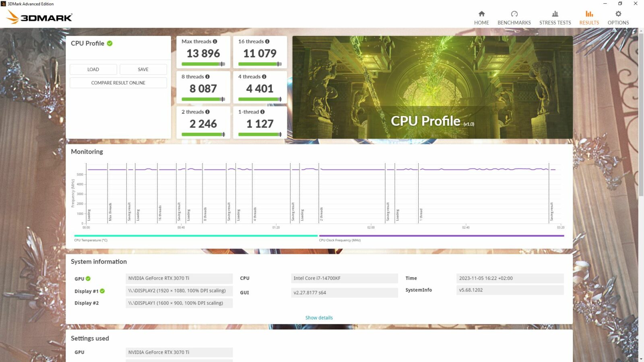Click the LOAD button
Viewport: 644px width, 362px height.
coord(93,70)
